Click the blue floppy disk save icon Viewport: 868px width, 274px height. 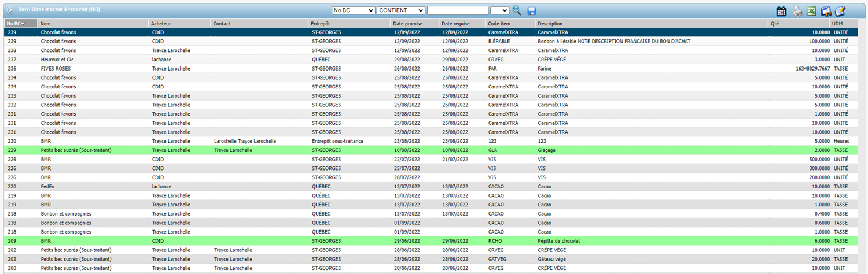[x=531, y=10]
